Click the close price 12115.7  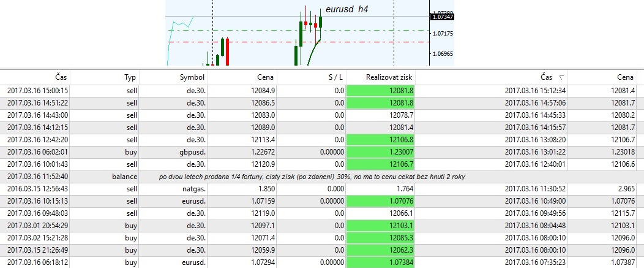(x=623, y=214)
